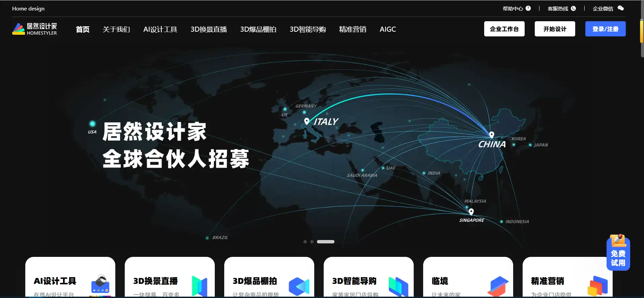Click the 临境 card cube icon
Image resolution: width=644 pixels, height=298 pixels.
[498, 286]
